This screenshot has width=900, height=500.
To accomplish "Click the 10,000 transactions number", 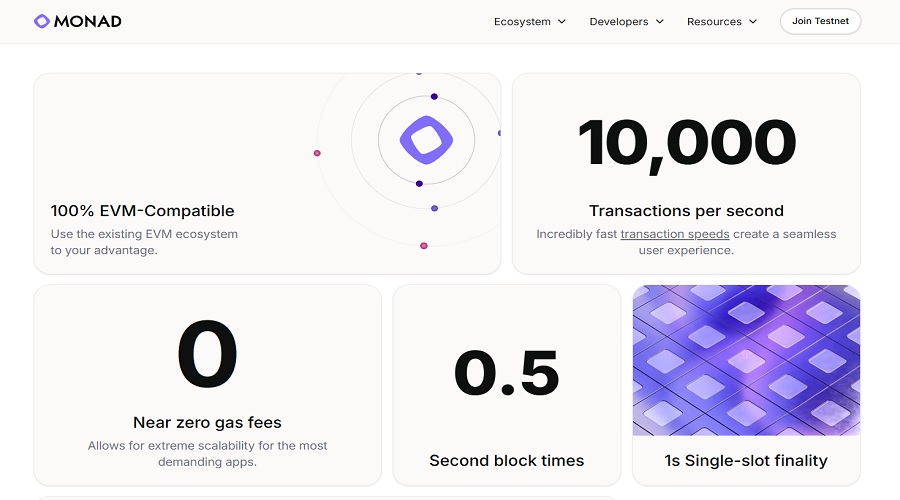I will point(686,143).
